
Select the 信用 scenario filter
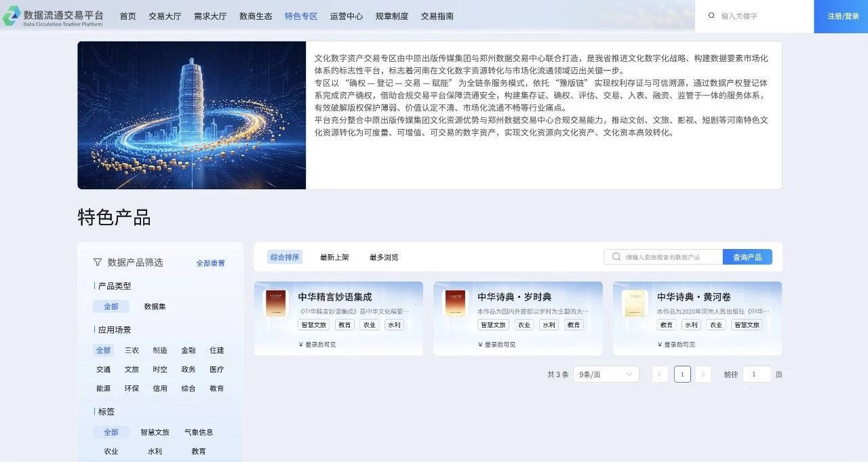160,389
